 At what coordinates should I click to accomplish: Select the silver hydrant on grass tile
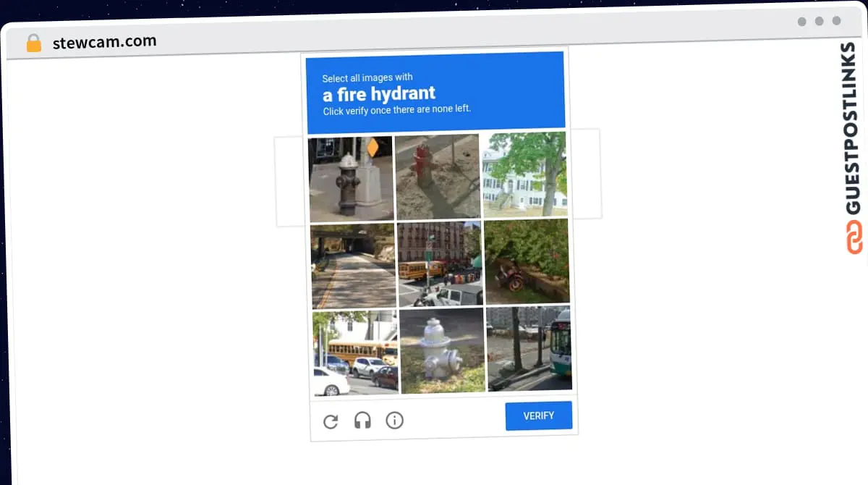(x=442, y=351)
